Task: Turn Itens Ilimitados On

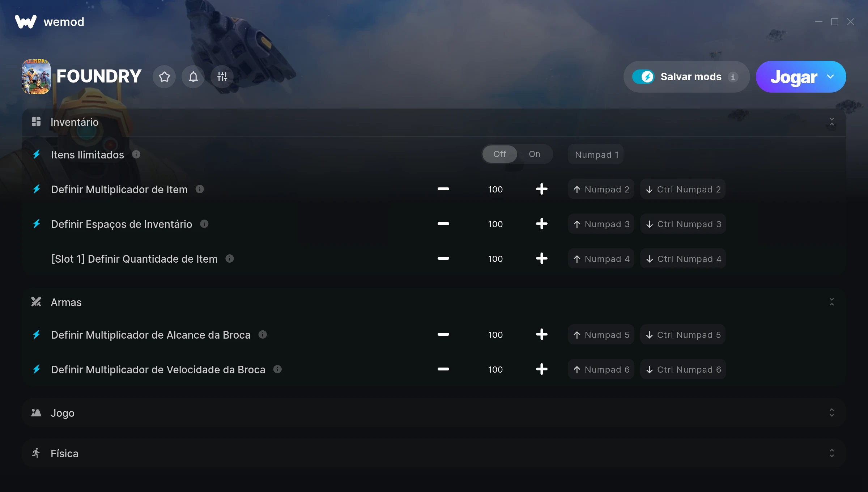Action: point(535,154)
